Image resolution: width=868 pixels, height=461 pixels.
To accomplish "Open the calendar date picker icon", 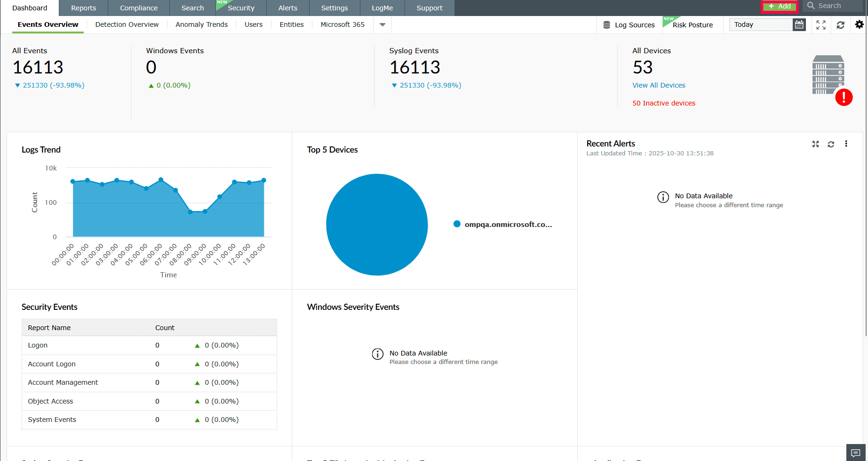I will pos(799,25).
